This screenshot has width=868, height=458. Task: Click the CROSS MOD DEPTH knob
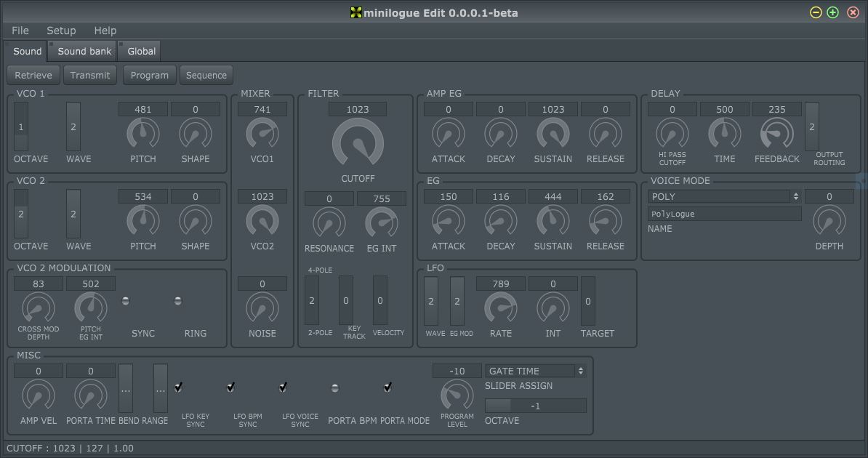point(39,308)
